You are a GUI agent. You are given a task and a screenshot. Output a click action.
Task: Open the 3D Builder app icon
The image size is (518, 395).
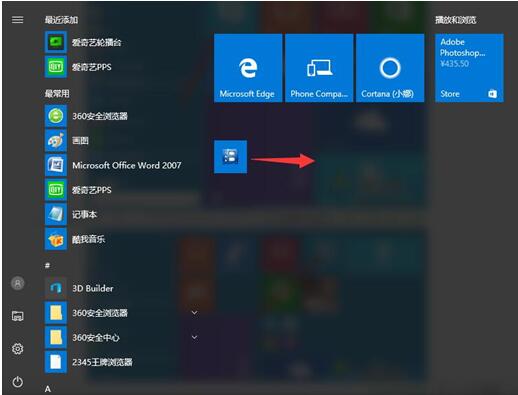(56, 288)
